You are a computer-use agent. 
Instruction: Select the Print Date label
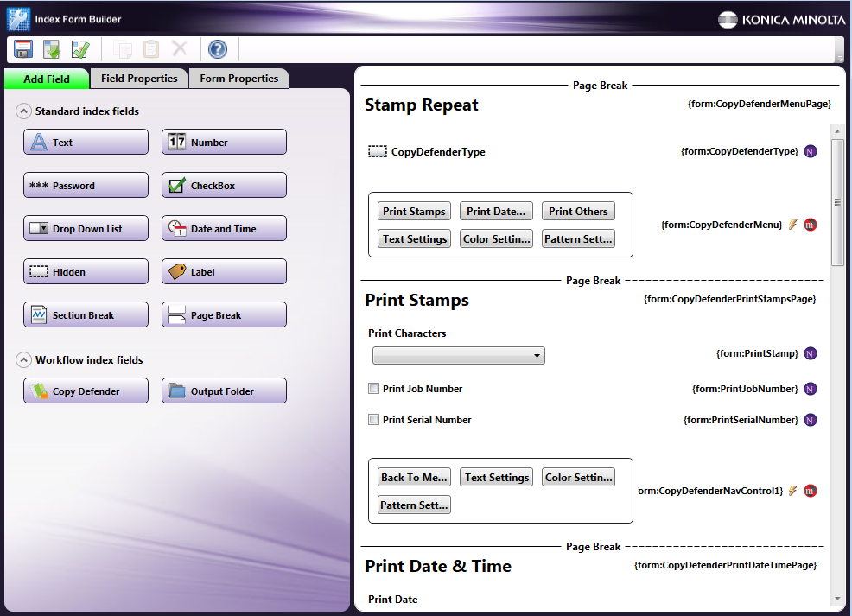click(x=393, y=600)
